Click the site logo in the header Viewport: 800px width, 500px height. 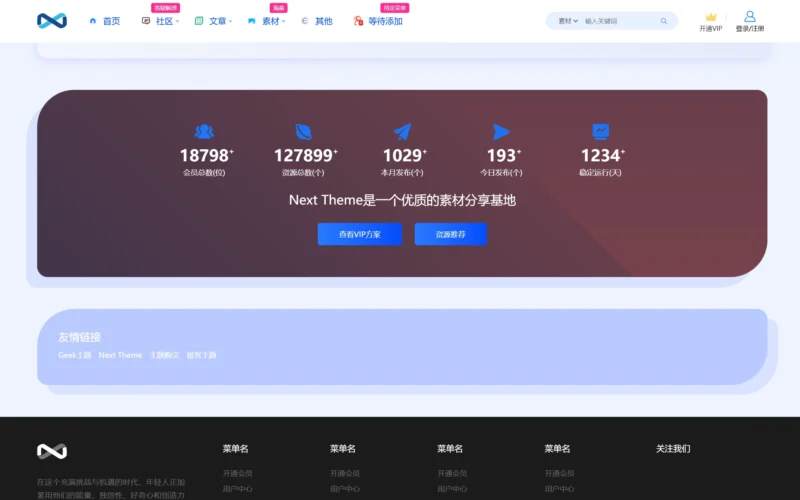51,20
